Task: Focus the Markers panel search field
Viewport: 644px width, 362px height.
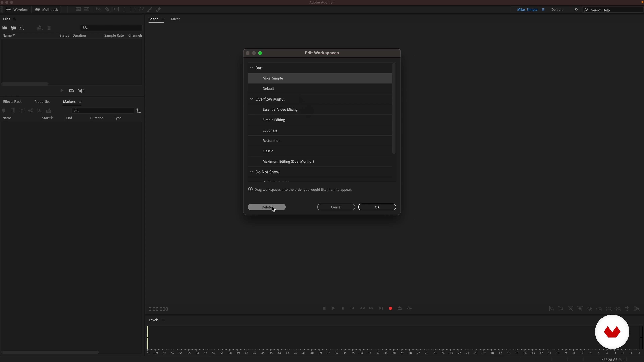Action: [103, 110]
